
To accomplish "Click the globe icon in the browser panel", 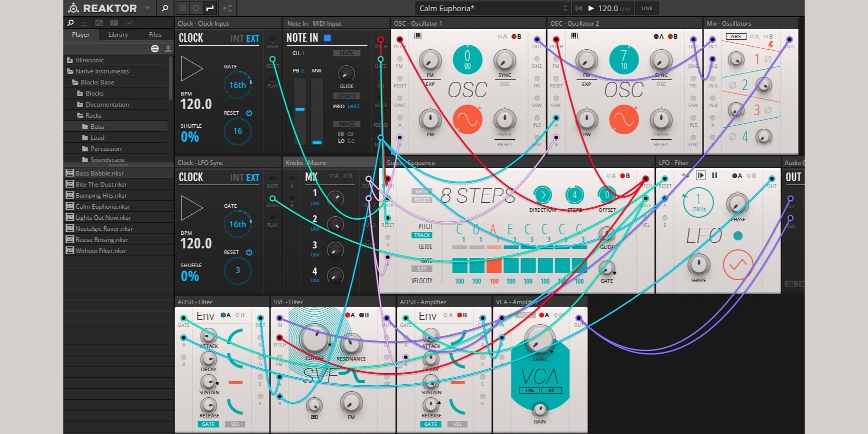I will tap(155, 48).
